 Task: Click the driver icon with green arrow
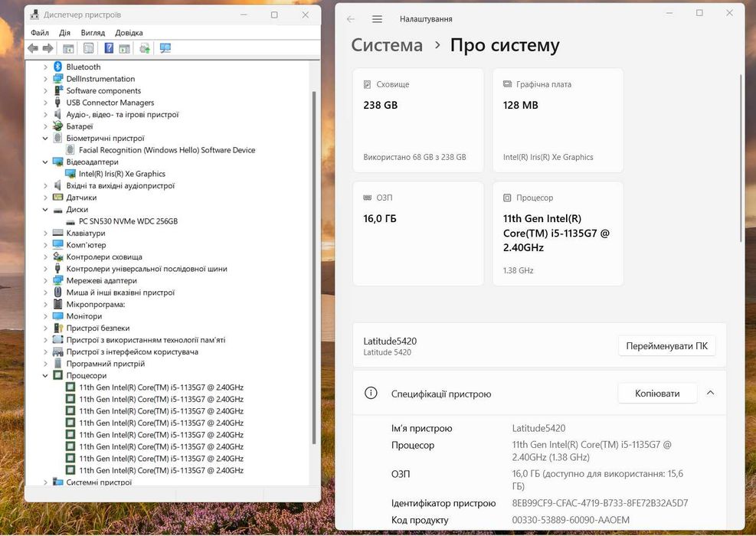(x=145, y=48)
